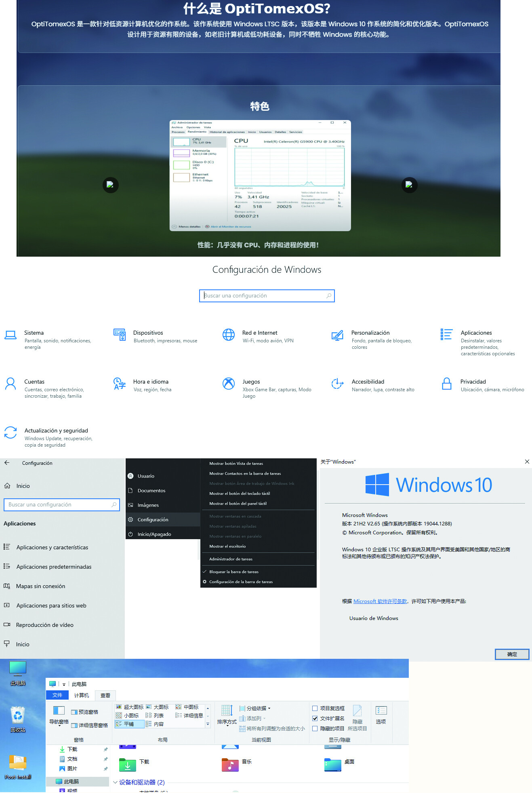Open the 排序方式 sort dropdown

point(227,722)
